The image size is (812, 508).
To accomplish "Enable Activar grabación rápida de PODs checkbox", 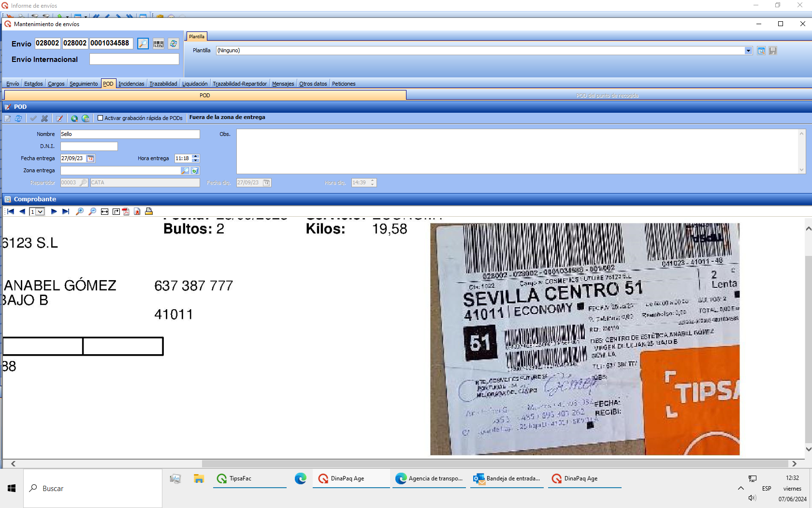I will click(101, 118).
